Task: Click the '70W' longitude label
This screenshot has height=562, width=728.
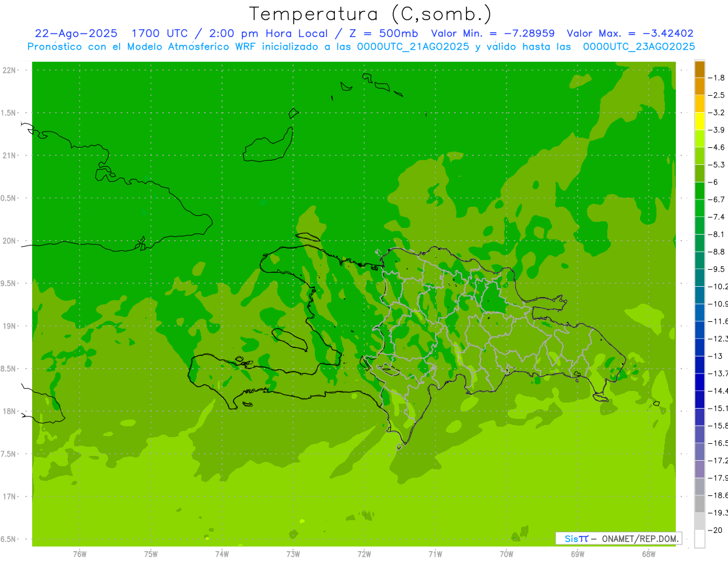Action: tap(506, 554)
